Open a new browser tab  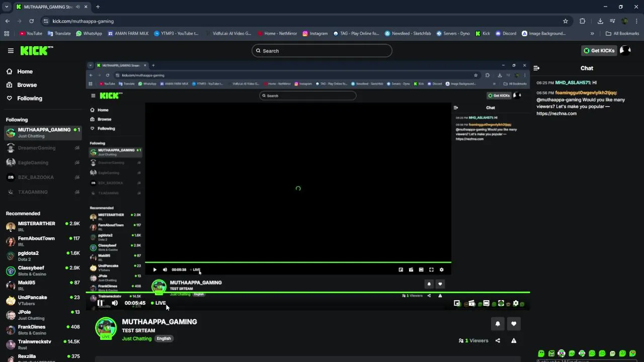98,7
